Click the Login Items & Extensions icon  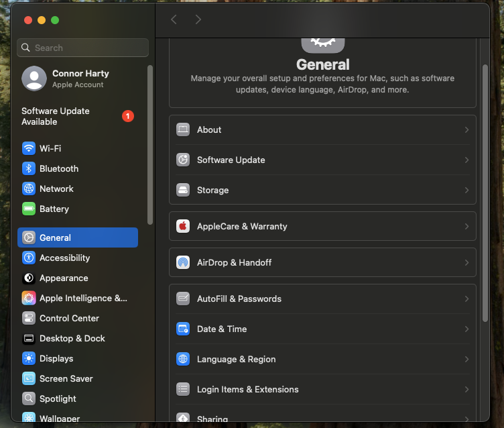[x=183, y=389]
